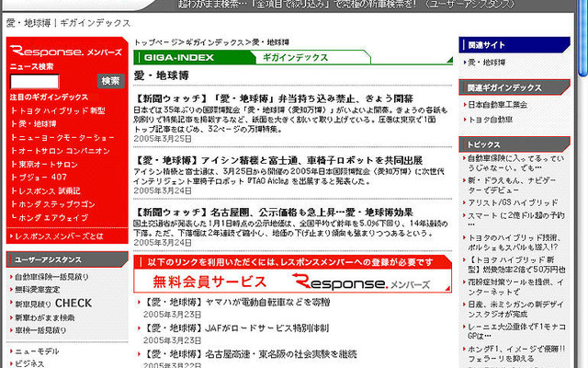This screenshot has height=368, width=588.
Task: Open トヨタ自動車 related index link
Action: (x=490, y=120)
